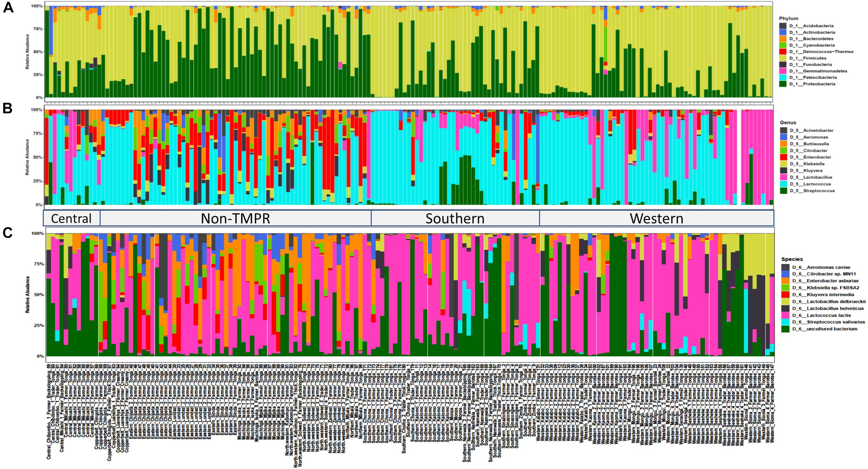The height and width of the screenshot is (469, 868).
Task: Click the Southern region label box
Action: point(455,218)
